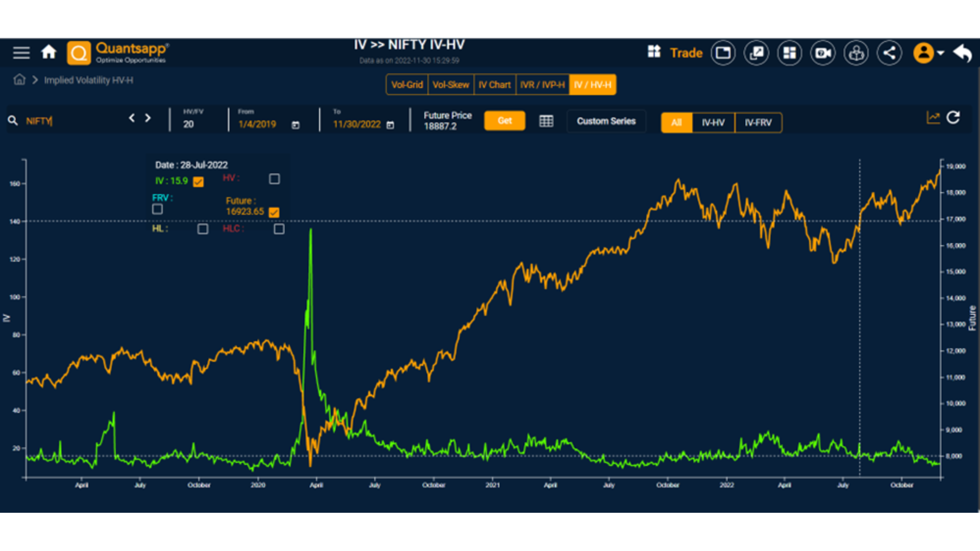980x551 pixels.
Task: Click the NIFTY symbol search field
Action: (x=71, y=121)
